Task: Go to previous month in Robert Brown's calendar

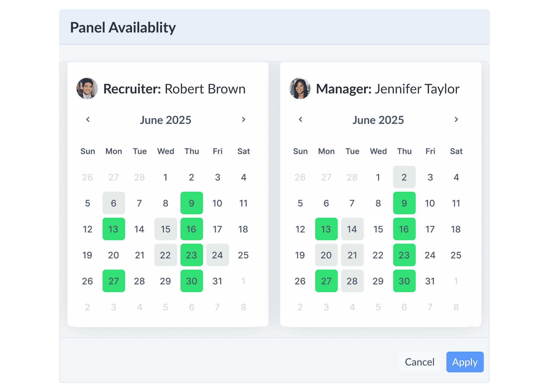Action: [x=88, y=120]
